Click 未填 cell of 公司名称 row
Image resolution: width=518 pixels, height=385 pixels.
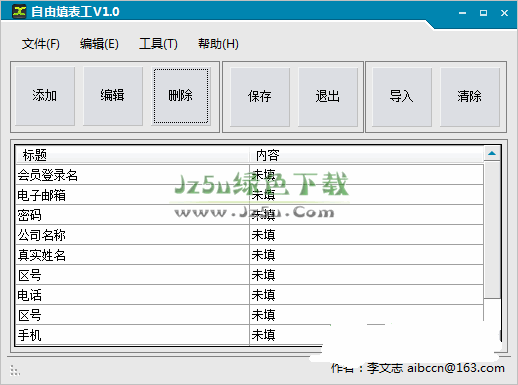point(366,235)
